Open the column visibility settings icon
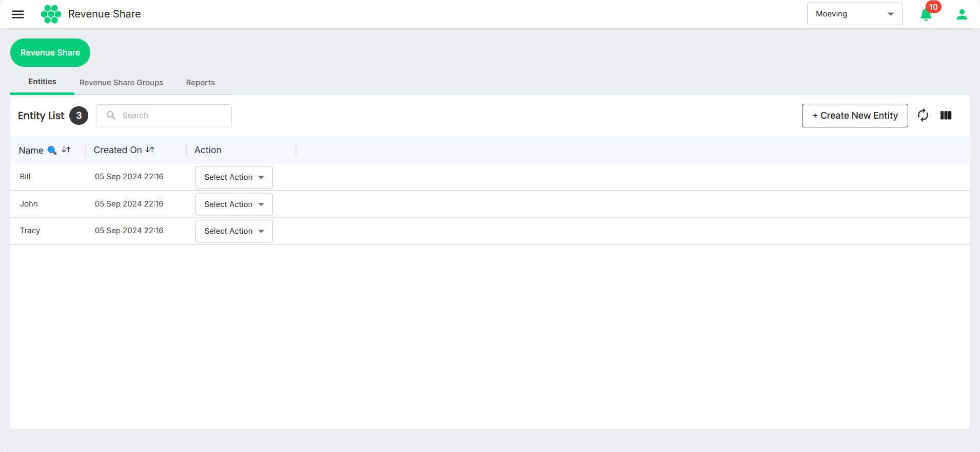The height and width of the screenshot is (452, 980). click(x=946, y=116)
